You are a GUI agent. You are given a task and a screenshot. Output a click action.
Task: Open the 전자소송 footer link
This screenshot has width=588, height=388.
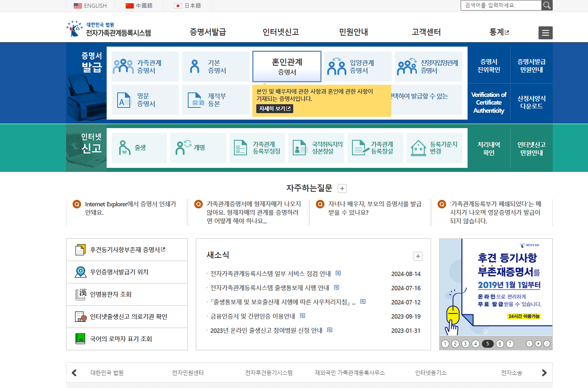(x=512, y=372)
